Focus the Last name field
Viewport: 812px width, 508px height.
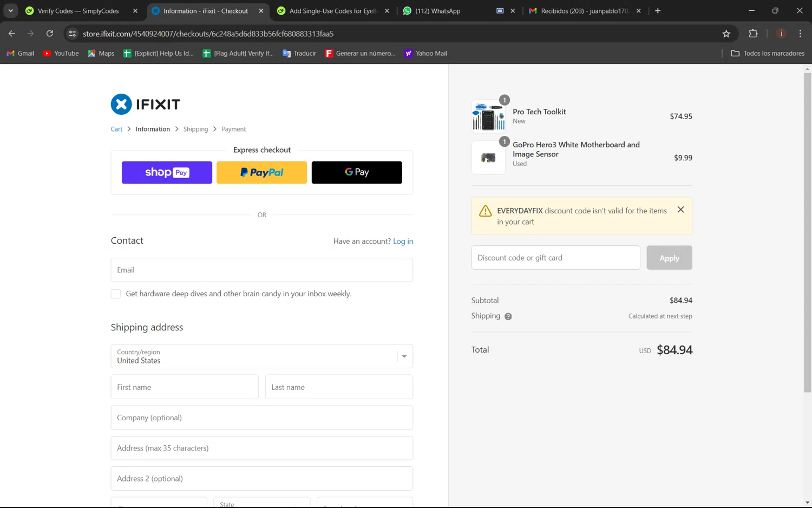point(339,387)
